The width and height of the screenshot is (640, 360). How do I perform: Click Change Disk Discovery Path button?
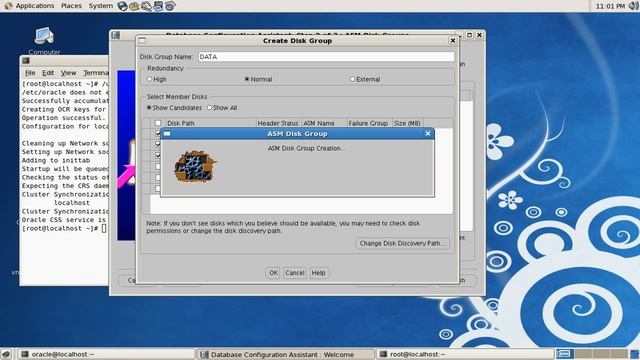[402, 243]
